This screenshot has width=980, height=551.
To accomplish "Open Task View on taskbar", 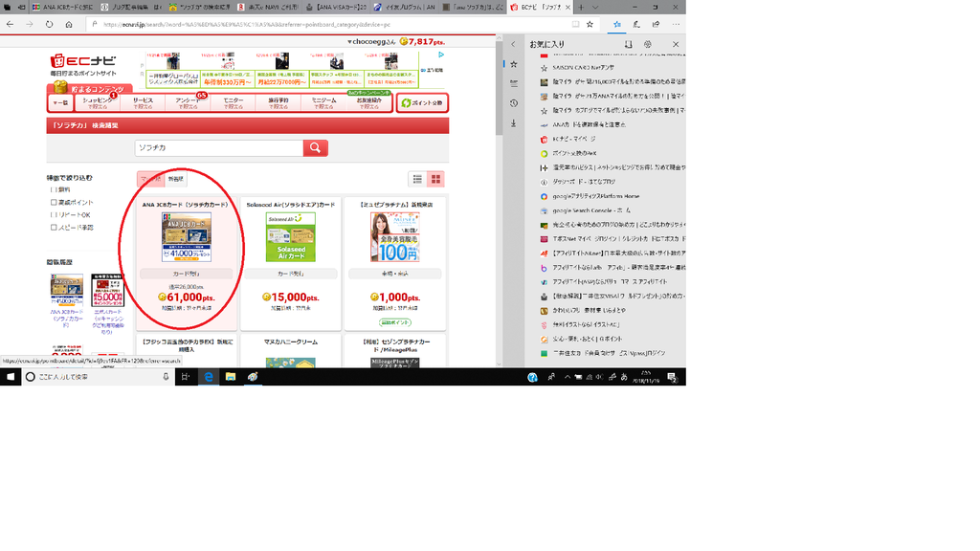I will [185, 377].
